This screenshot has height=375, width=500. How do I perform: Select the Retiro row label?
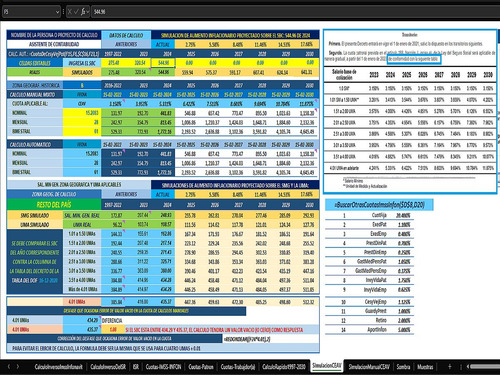tap(380, 320)
